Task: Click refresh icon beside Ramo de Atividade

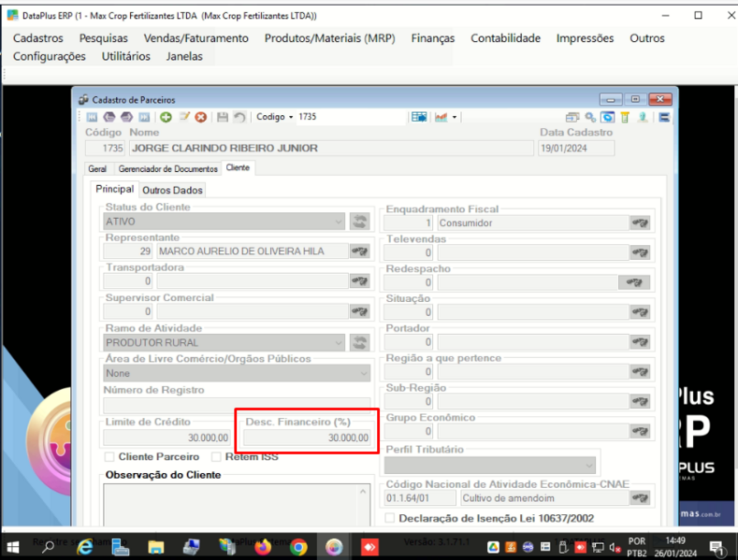Action: point(359,342)
